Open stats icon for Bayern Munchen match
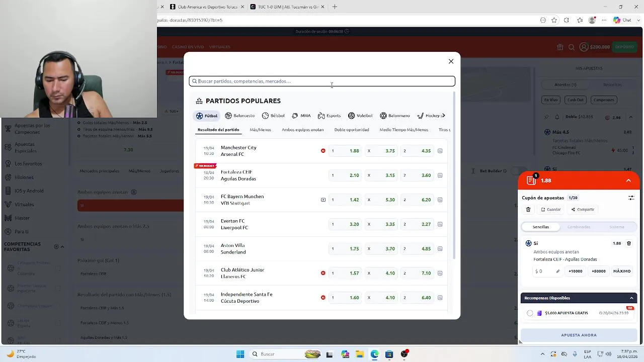The width and height of the screenshot is (644, 362). [440, 200]
